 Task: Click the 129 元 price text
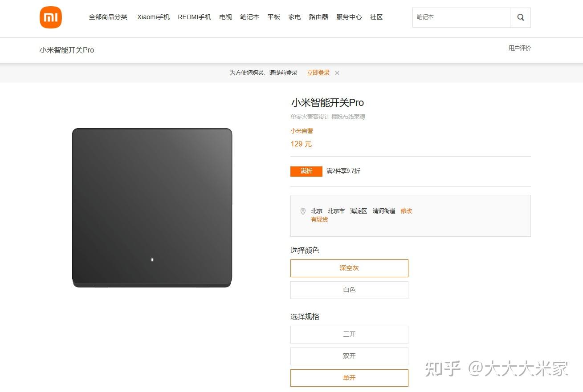(x=301, y=144)
